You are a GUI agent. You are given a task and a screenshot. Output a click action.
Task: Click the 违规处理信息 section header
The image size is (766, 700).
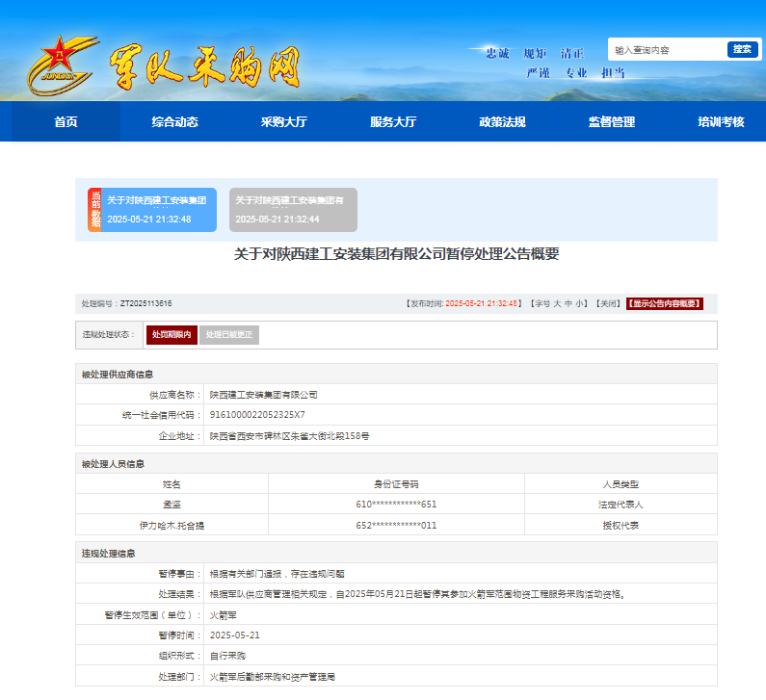tap(108, 554)
